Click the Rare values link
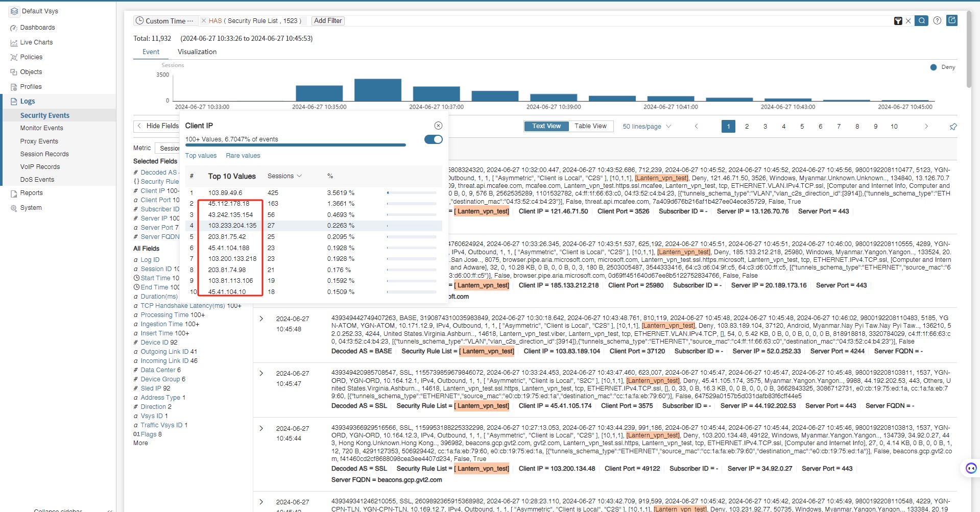 tap(243, 156)
